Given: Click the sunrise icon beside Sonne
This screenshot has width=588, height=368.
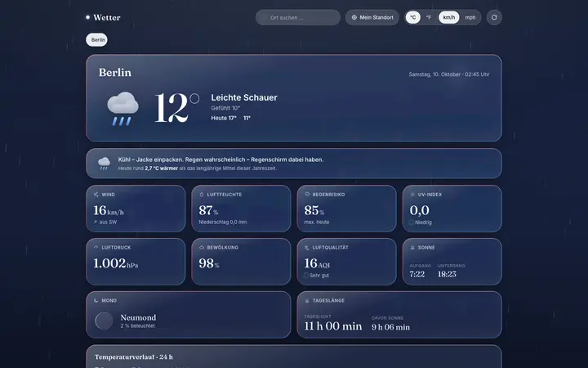Looking at the screenshot, I should [412, 248].
